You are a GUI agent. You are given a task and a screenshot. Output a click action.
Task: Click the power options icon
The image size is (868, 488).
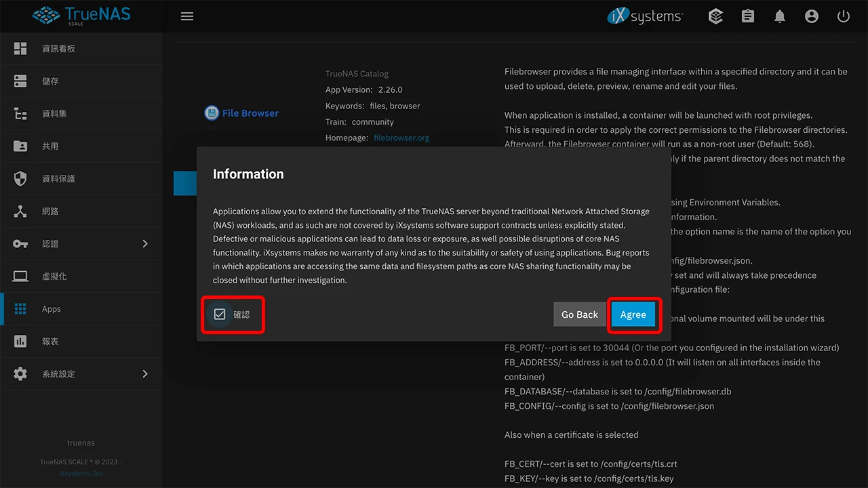[x=843, y=16]
